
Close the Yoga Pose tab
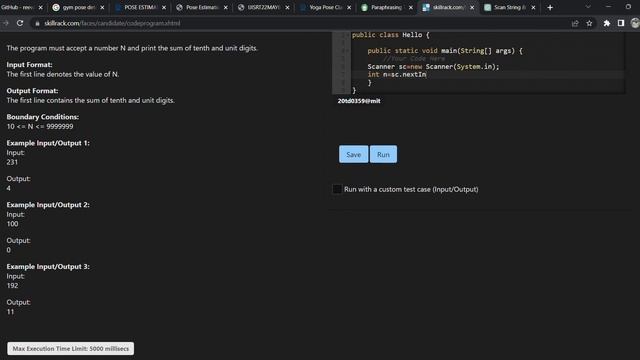tap(349, 7)
